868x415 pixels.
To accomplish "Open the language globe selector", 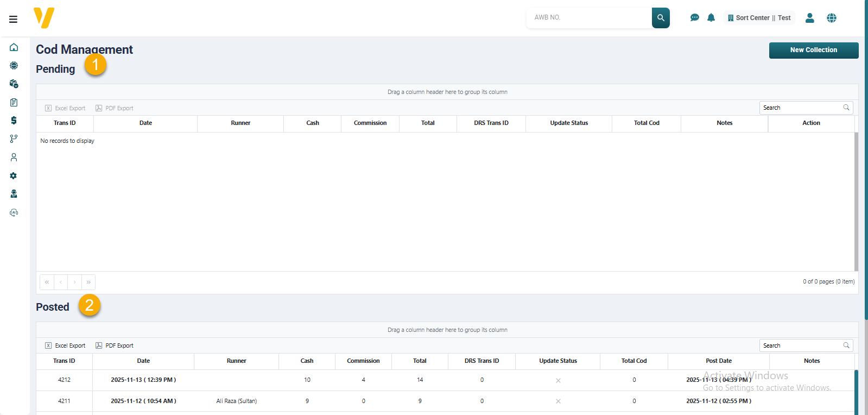I will pyautogui.click(x=831, y=18).
